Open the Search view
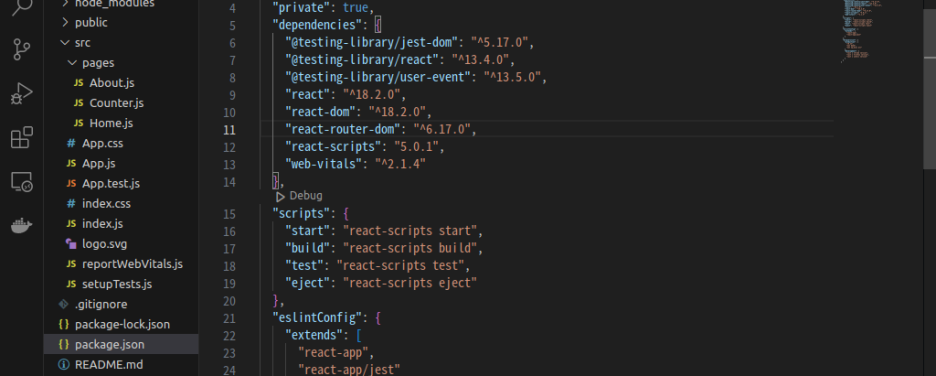The image size is (936, 376). 21,6
